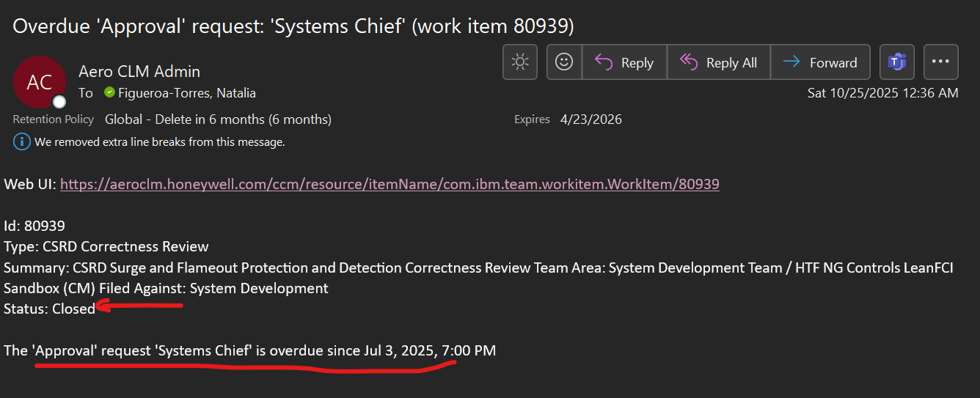This screenshot has width=980, height=398.
Task: Click the Expires 4/23/2026 date
Action: (590, 119)
